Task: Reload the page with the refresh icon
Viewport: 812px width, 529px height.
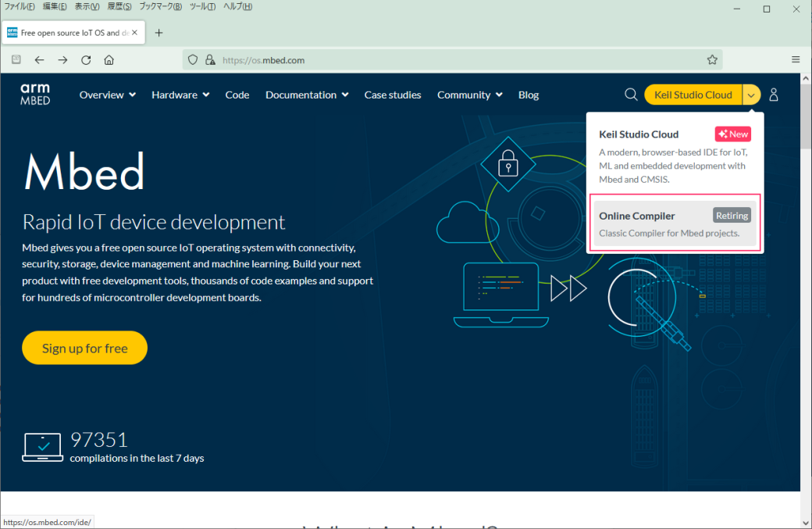Action: 86,60
